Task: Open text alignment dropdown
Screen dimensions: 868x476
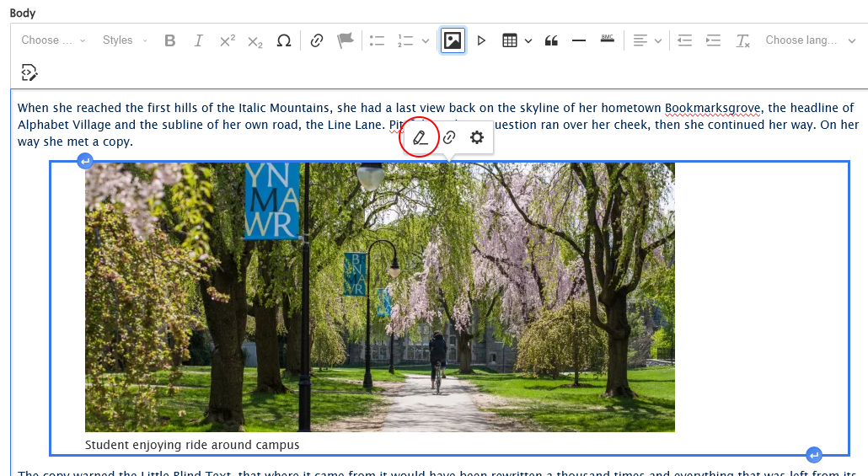Action: (647, 40)
